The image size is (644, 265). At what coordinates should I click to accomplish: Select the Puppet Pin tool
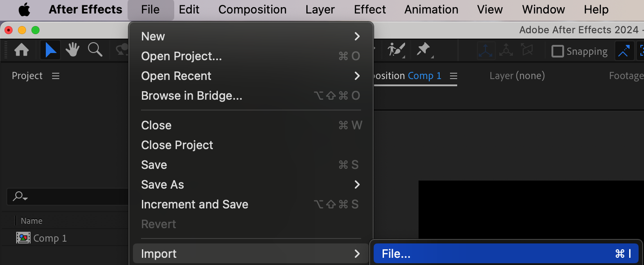click(423, 50)
